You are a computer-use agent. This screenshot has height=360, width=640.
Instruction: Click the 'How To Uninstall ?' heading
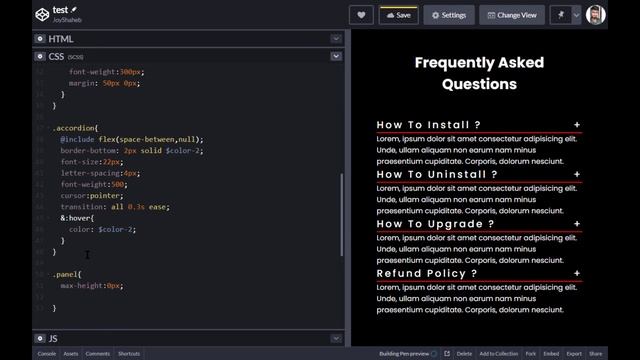click(x=437, y=174)
